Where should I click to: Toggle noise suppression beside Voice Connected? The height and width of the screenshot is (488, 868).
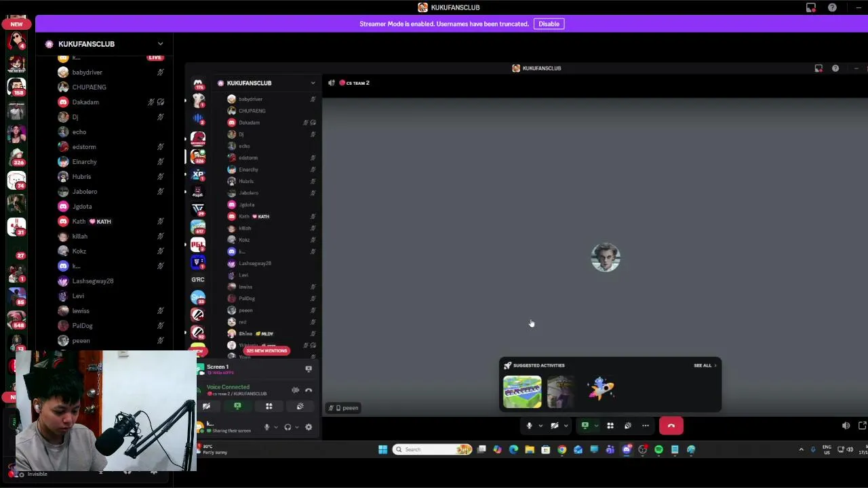(x=295, y=390)
